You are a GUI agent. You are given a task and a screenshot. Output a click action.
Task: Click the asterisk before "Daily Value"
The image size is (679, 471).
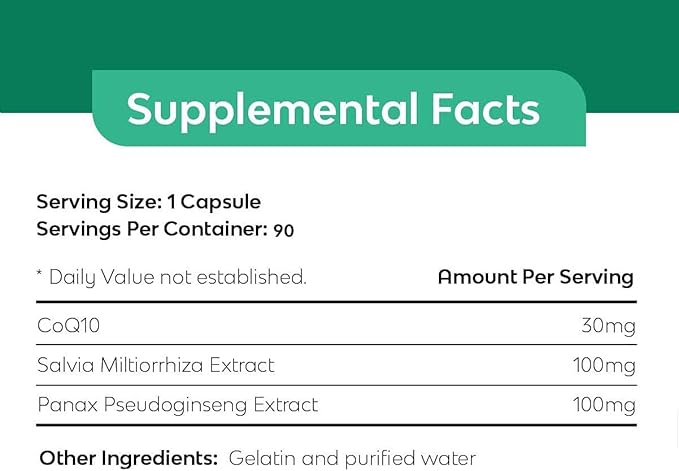[40, 275]
